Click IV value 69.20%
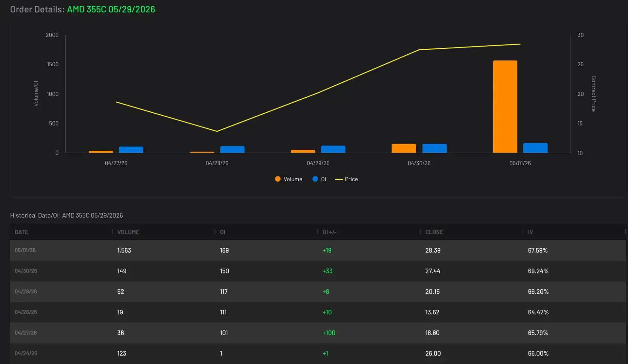Image resolution: width=628 pixels, height=364 pixels. (x=538, y=291)
